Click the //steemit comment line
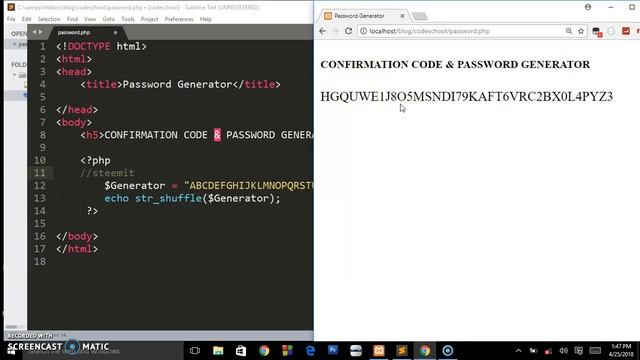The width and height of the screenshot is (640, 360). pos(107,173)
